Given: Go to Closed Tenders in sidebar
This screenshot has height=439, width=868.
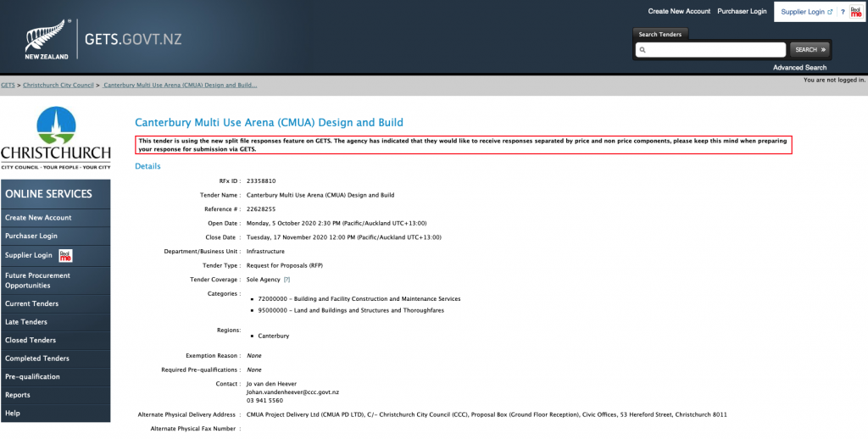Looking at the screenshot, I should [28, 340].
